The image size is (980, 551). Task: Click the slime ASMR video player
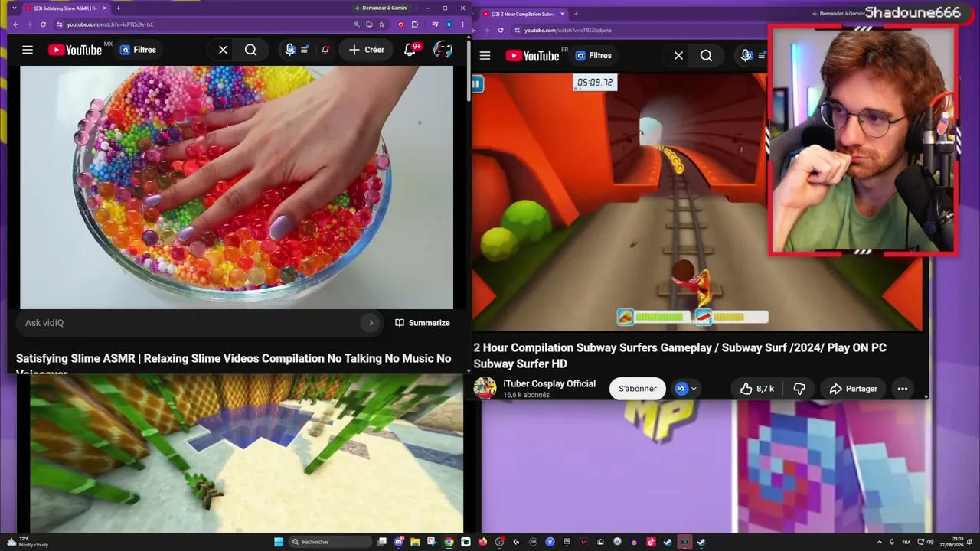coord(237,187)
